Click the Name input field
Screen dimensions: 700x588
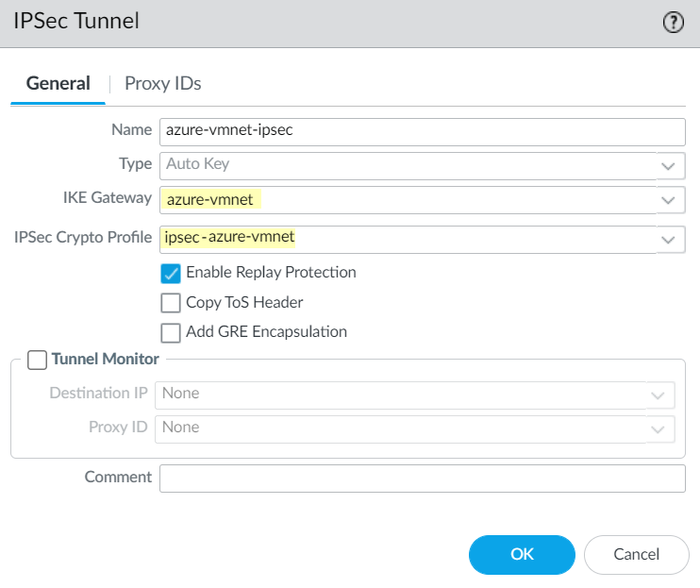pos(422,130)
